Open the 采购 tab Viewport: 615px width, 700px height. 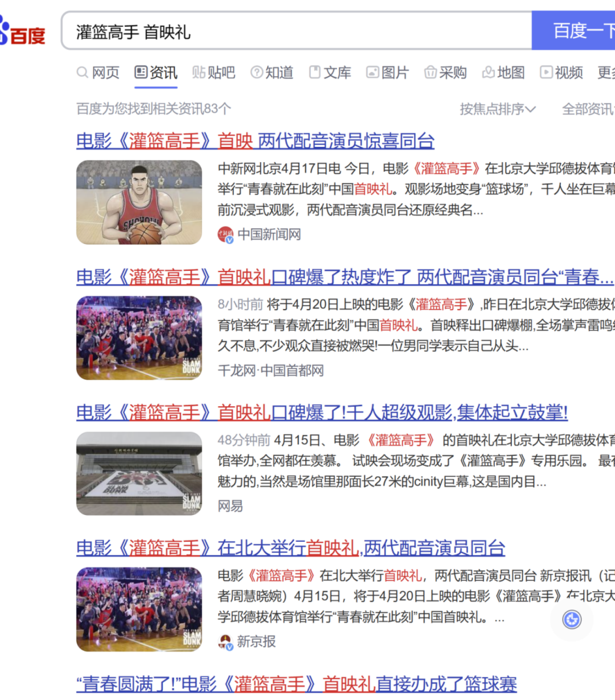(x=446, y=73)
